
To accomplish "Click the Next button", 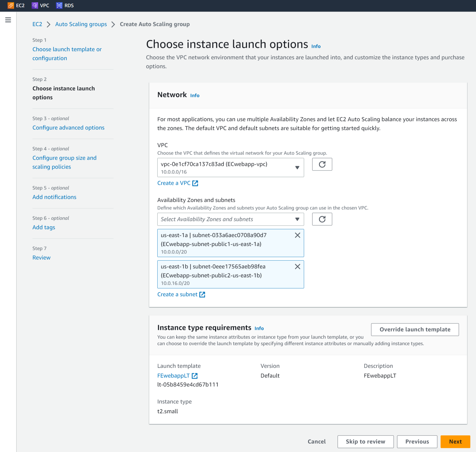I will pos(455,441).
